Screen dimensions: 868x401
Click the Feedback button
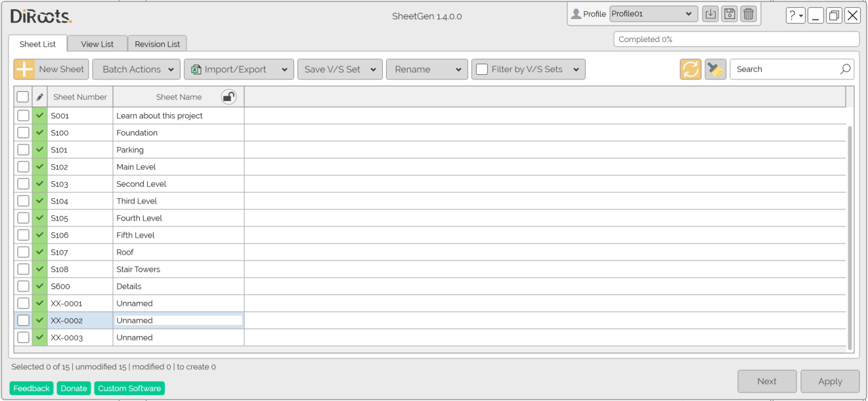[x=31, y=388]
